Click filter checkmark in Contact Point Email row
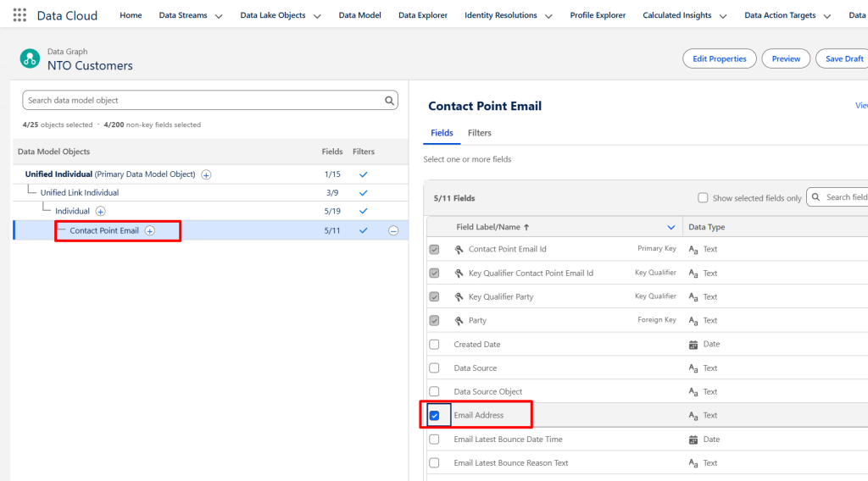 click(363, 230)
